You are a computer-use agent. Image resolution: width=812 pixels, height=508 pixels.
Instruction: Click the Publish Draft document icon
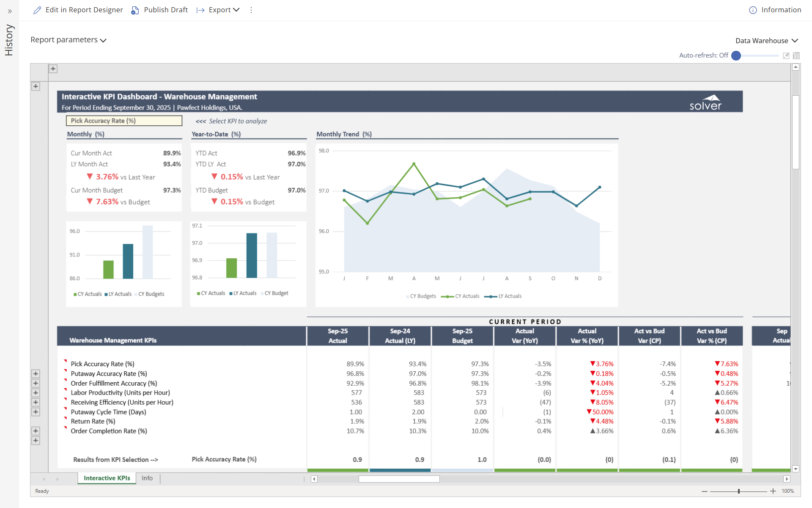click(135, 10)
